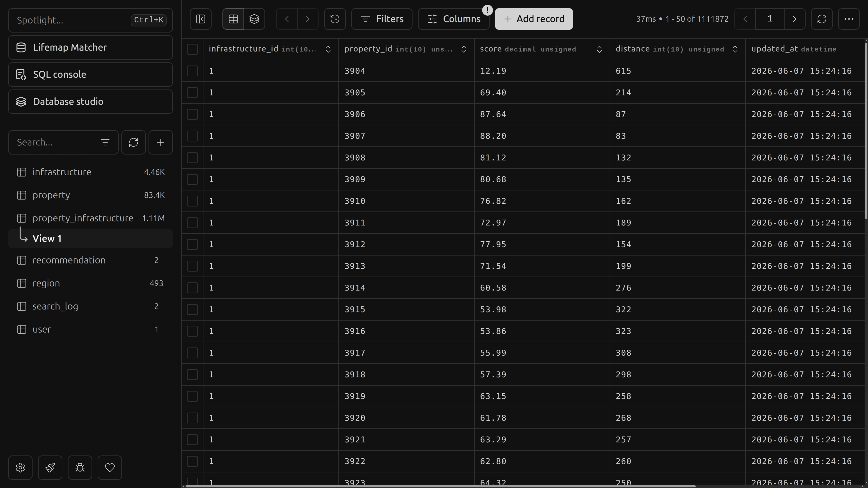Viewport: 868px width, 488px height.
Task: Click the Spotlight search box
Action: pos(90,20)
